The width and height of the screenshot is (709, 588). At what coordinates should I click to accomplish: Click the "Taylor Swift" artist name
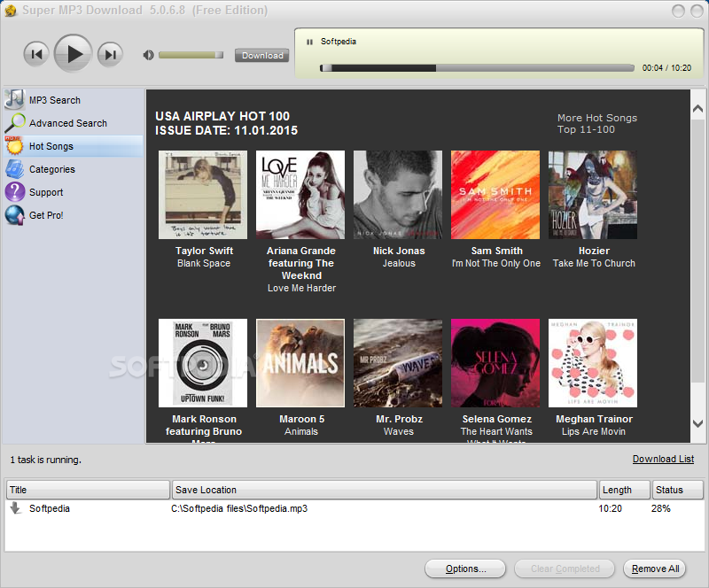204,251
